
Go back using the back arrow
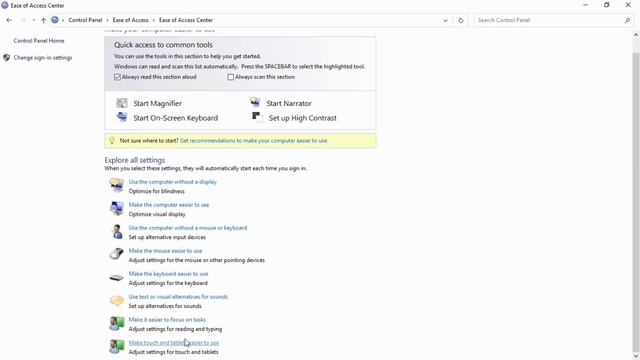point(9,20)
